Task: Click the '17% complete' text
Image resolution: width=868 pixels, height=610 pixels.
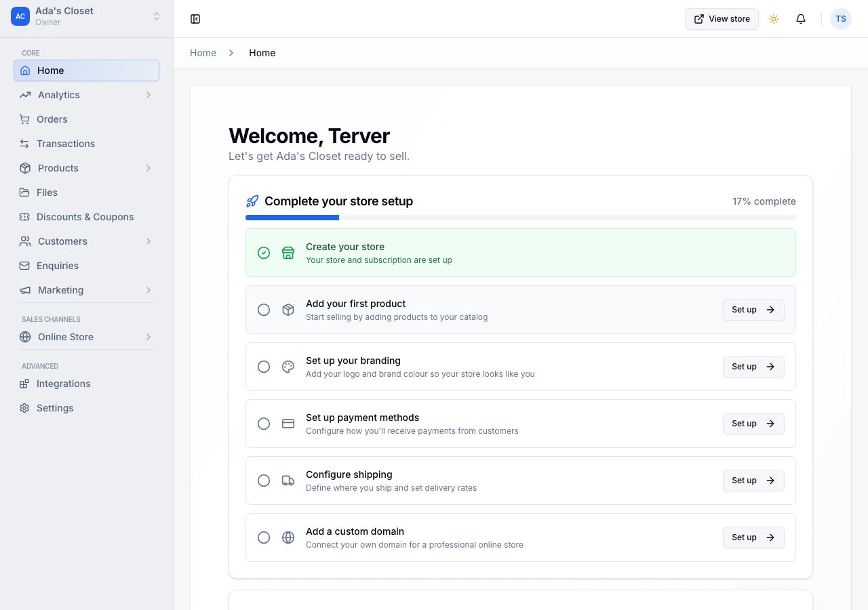Action: (x=764, y=201)
